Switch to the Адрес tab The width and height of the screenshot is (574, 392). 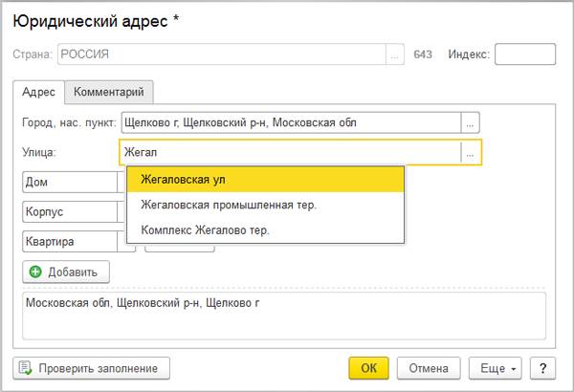tap(39, 92)
